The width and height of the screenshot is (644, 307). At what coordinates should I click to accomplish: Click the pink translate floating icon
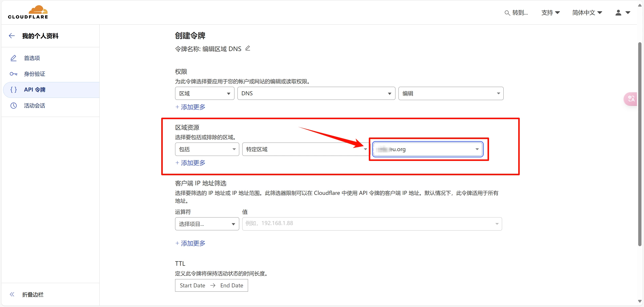pyautogui.click(x=631, y=99)
